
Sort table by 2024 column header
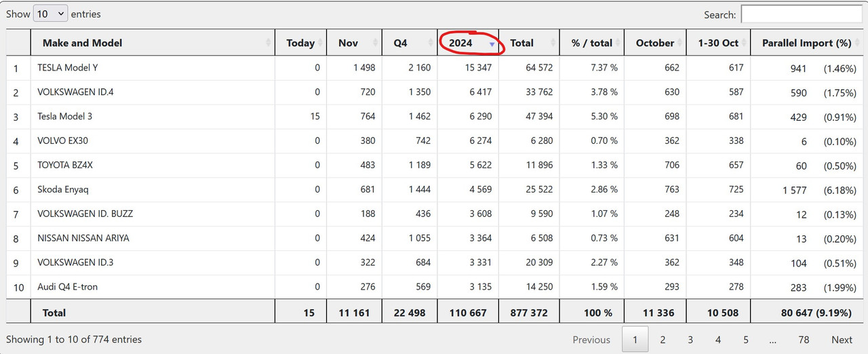point(468,43)
